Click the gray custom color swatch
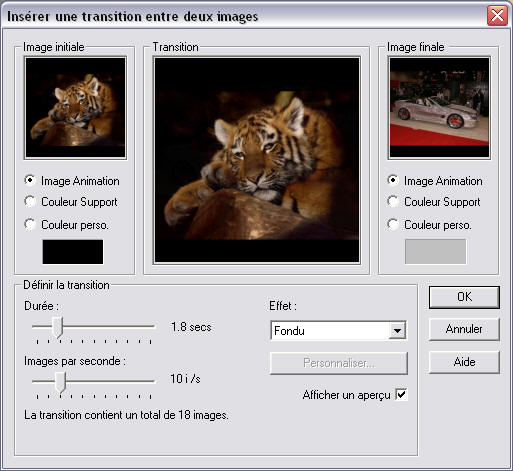Viewport: 513px width, 471px height. pos(435,251)
